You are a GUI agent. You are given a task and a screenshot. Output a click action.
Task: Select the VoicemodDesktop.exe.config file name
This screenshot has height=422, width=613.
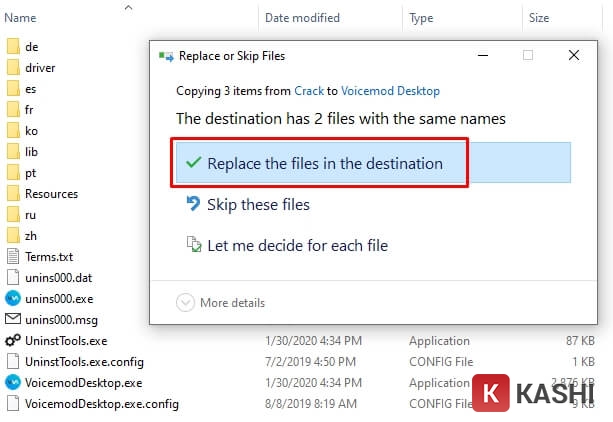(102, 404)
